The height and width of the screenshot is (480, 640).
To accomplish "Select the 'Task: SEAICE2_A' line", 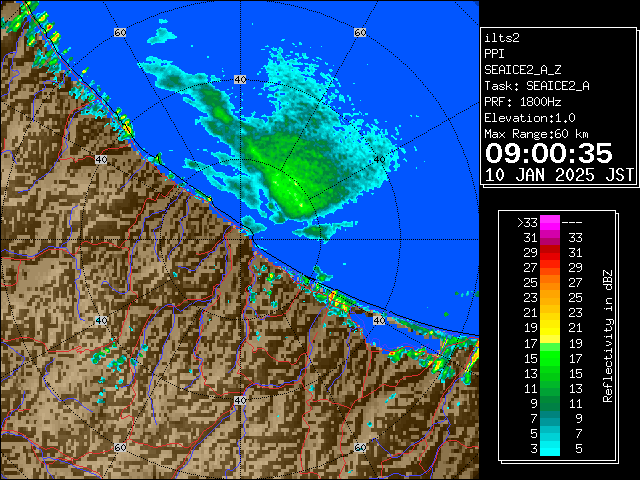I will click(537, 86).
